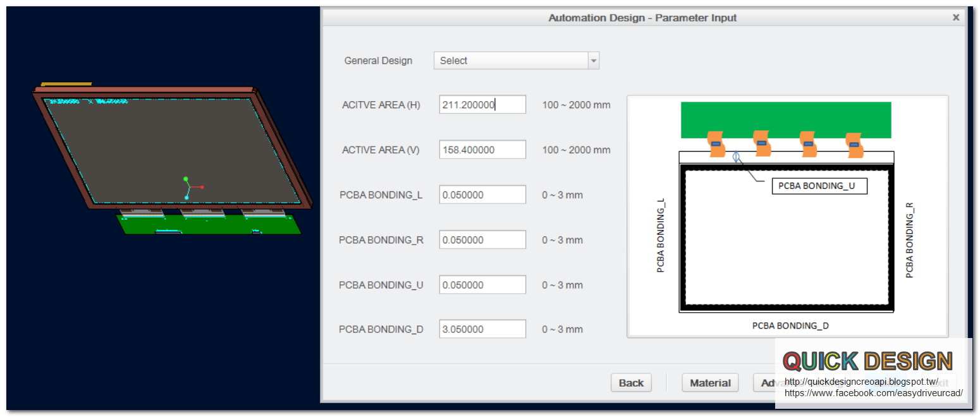Viewport: 980px width, 417px height.
Task: Click the PCBA BONDING_R input box
Action: click(482, 239)
